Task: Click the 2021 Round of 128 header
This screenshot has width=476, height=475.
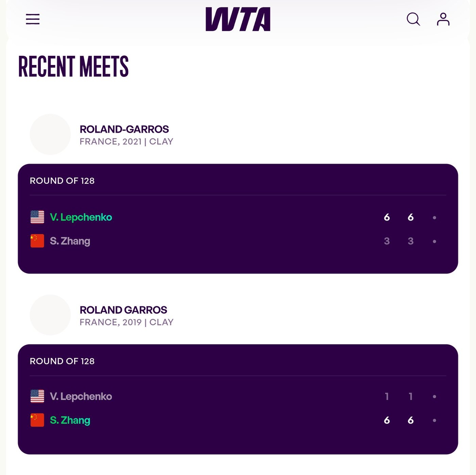Action: tap(62, 181)
